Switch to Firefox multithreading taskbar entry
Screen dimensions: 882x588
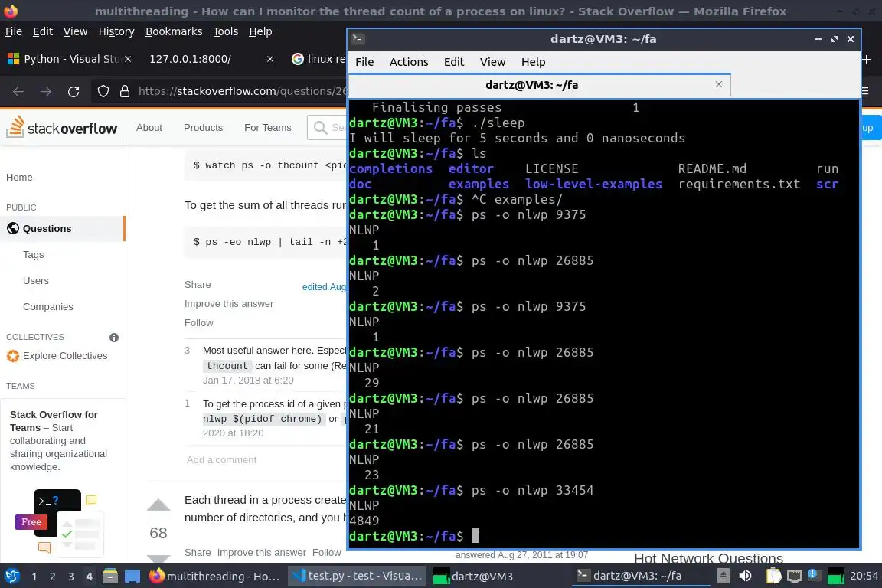215,577
